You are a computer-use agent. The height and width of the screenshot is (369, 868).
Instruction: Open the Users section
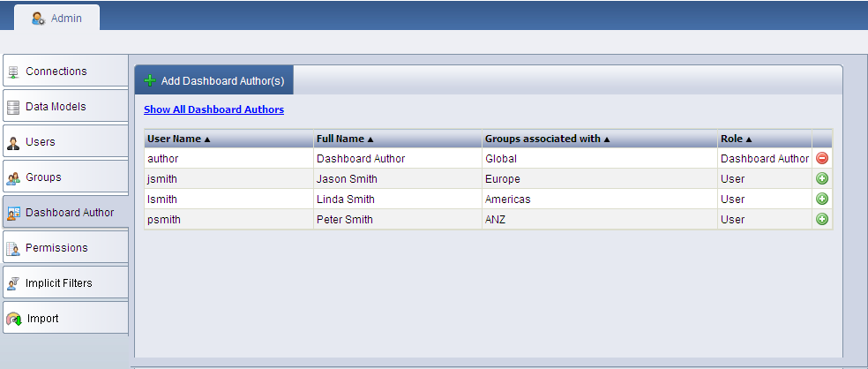[41, 142]
